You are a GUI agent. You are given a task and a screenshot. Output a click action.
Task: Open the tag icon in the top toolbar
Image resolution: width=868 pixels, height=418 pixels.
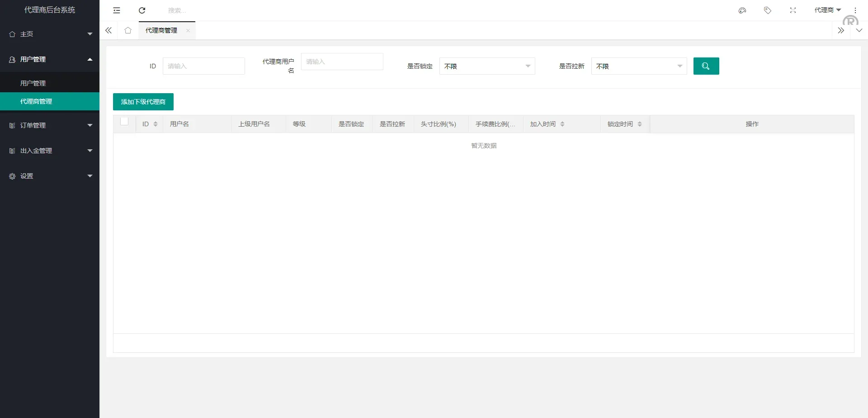click(767, 10)
